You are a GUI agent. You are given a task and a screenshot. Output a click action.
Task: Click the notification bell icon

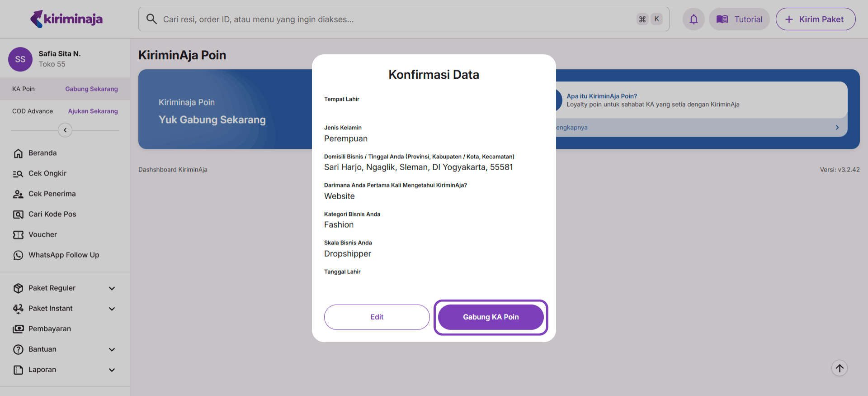point(693,19)
